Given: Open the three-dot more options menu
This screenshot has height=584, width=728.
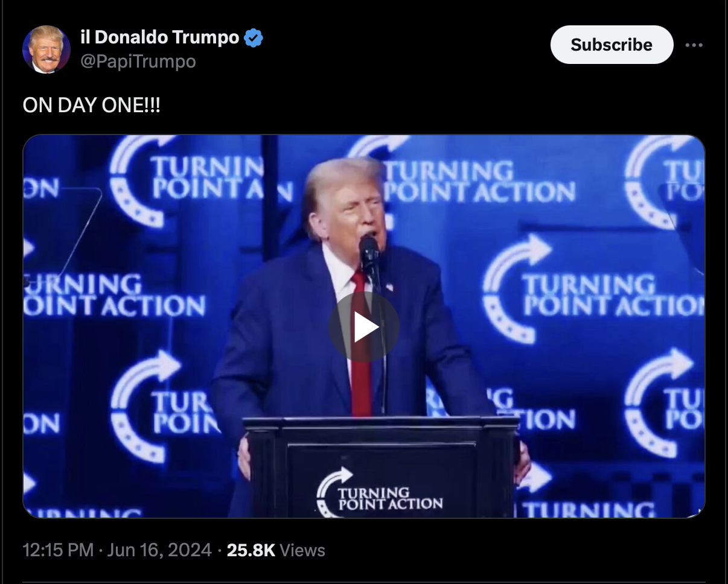Looking at the screenshot, I should tap(694, 45).
